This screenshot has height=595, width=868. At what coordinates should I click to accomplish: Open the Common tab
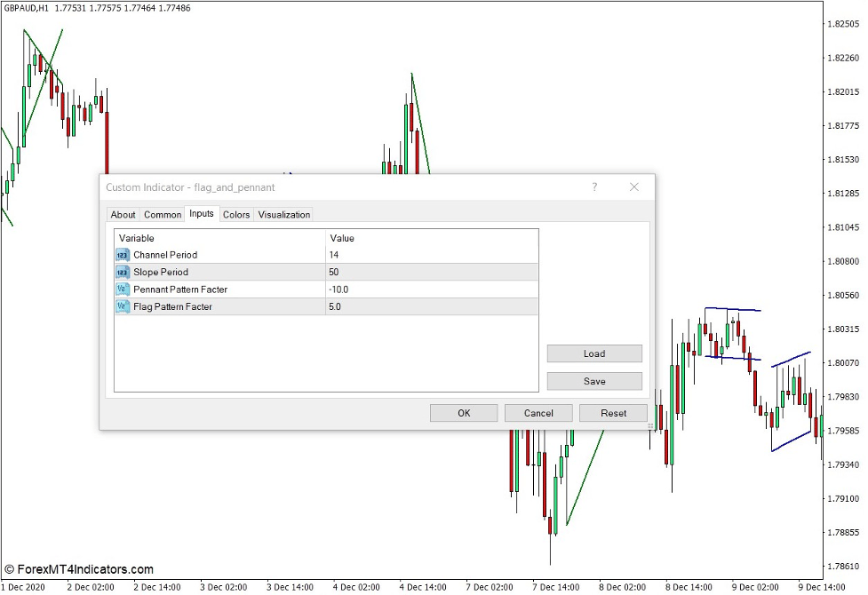point(162,214)
